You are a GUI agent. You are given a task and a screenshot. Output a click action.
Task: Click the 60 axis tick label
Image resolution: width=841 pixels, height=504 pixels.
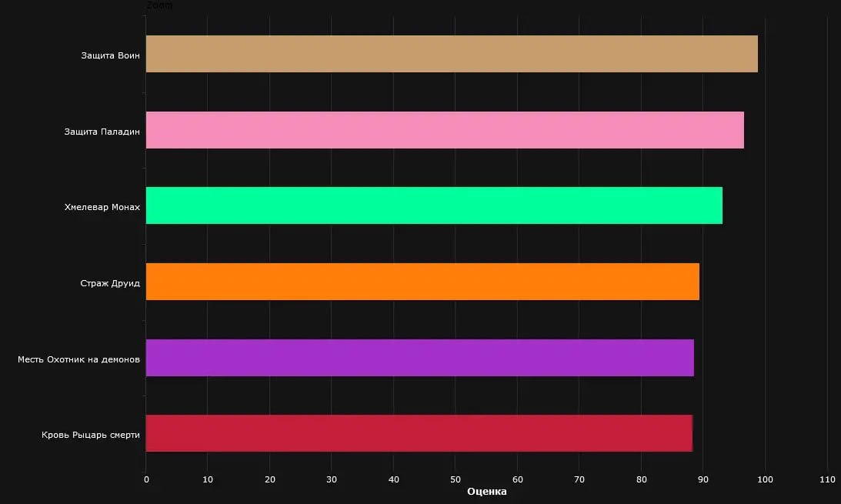518,479
